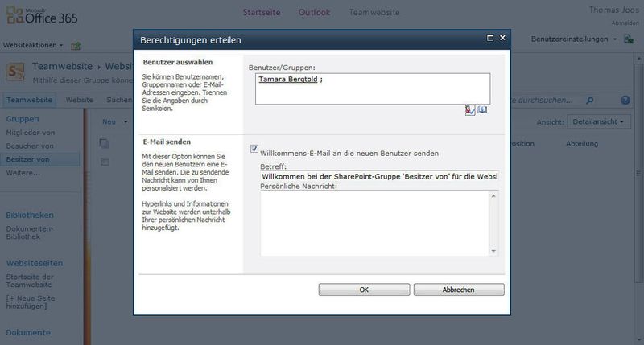Open Mitglieder von group link
This screenshot has width=644, height=345.
pyautogui.click(x=31, y=133)
